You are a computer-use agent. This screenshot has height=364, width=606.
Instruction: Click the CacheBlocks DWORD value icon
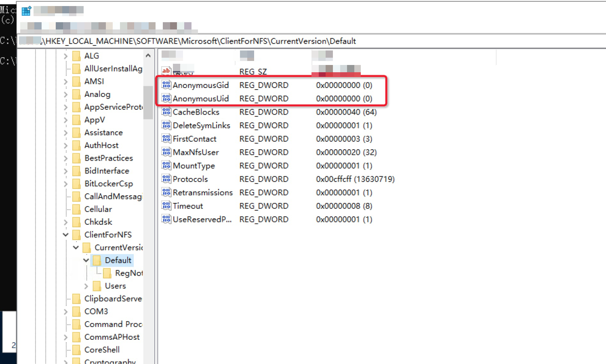pyautogui.click(x=166, y=112)
